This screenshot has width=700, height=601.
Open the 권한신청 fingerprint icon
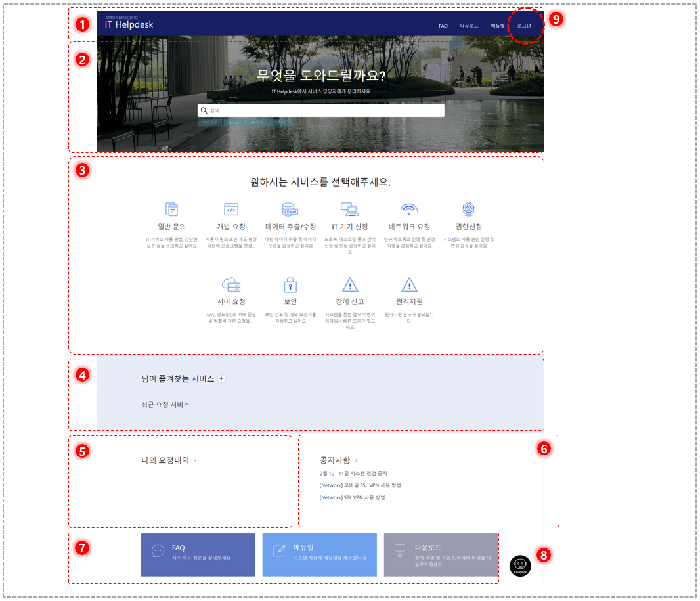(468, 209)
